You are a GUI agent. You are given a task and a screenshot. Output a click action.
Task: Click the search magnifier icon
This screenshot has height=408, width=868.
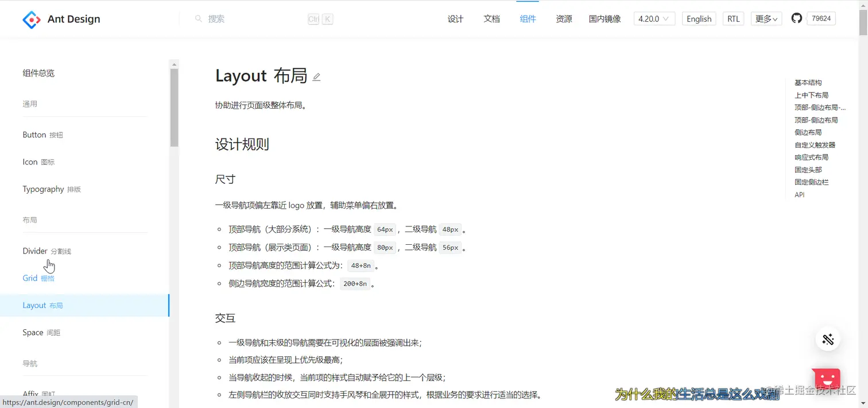tap(199, 19)
